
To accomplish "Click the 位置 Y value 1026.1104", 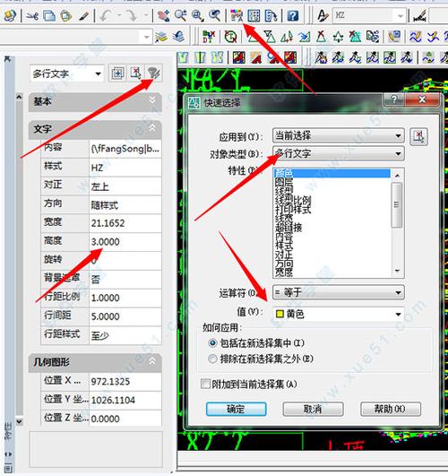I will click(x=125, y=400).
